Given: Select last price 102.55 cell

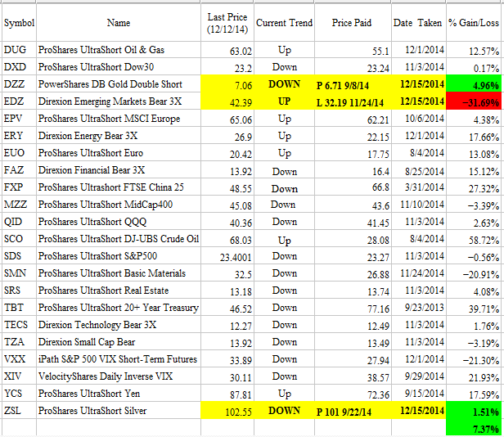Looking at the screenshot, I should tap(227, 411).
